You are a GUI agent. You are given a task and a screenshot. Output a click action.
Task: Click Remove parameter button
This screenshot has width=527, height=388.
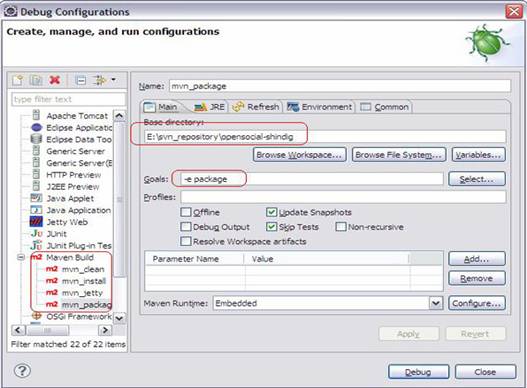click(477, 278)
